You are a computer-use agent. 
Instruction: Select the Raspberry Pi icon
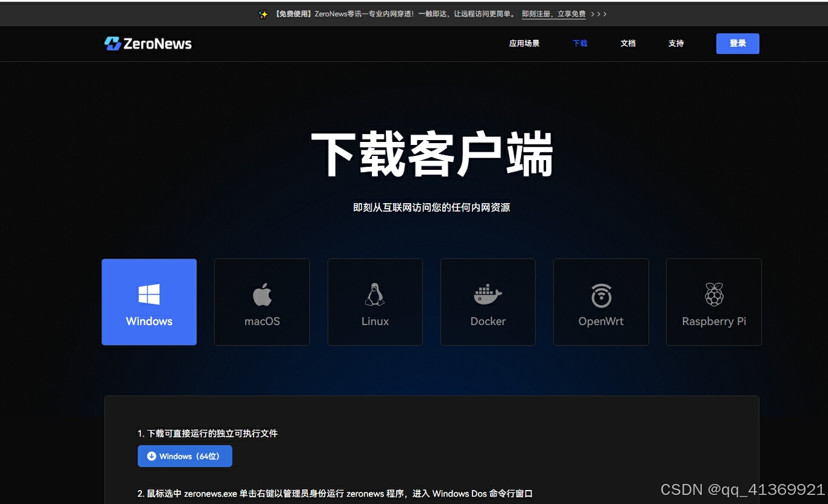[x=714, y=295]
